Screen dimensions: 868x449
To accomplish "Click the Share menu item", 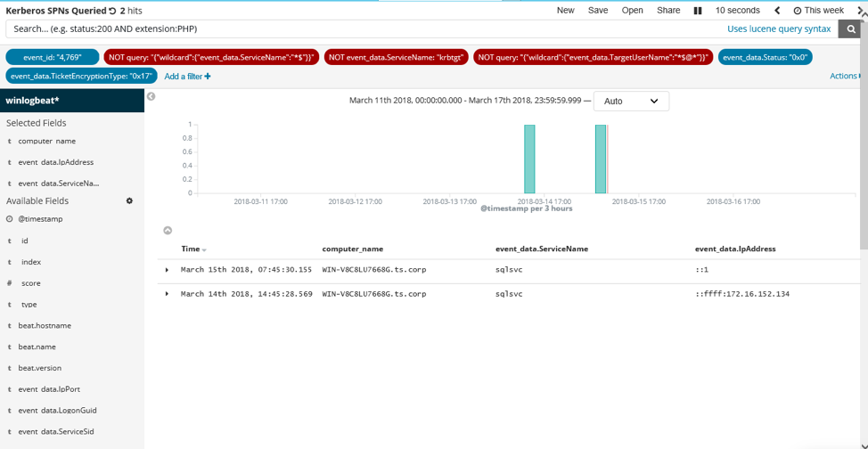I will click(x=668, y=11).
